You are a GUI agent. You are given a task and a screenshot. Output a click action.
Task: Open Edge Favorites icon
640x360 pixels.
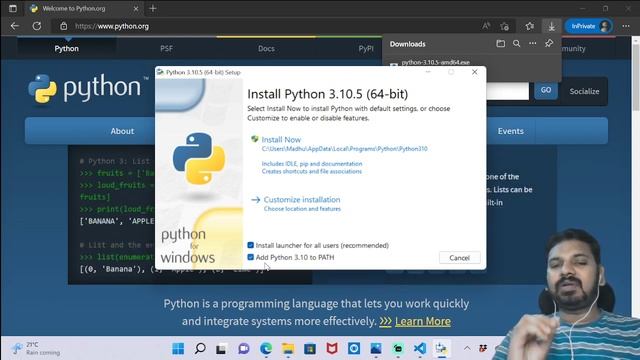529,26
